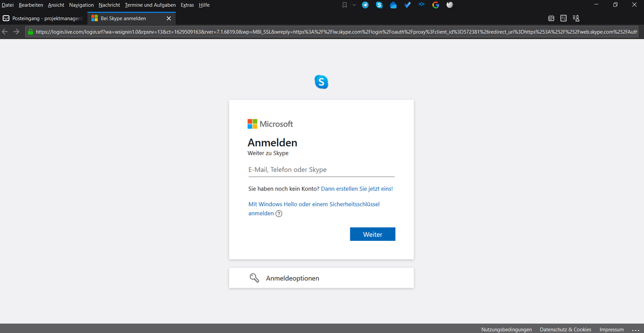Click 'Sie haben noch kein Konto?' text
Screen dimensions: 644x333
[284, 189]
